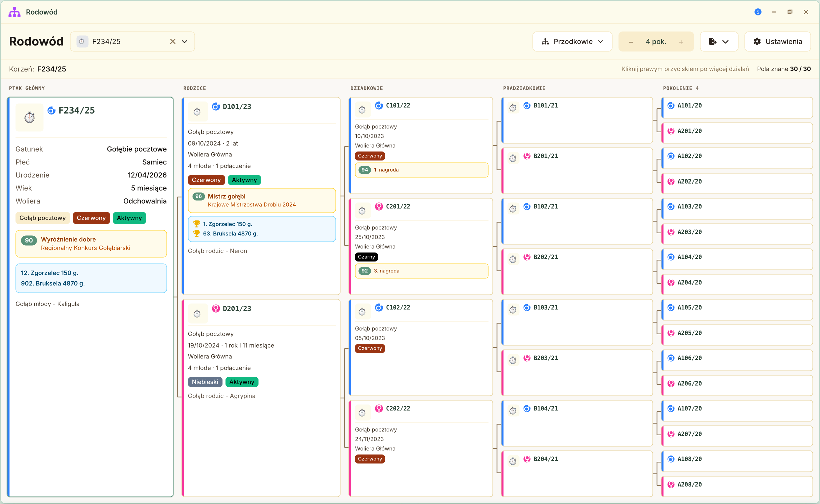Click the male icon of A108/20
This screenshot has height=504, width=820.
click(x=671, y=459)
